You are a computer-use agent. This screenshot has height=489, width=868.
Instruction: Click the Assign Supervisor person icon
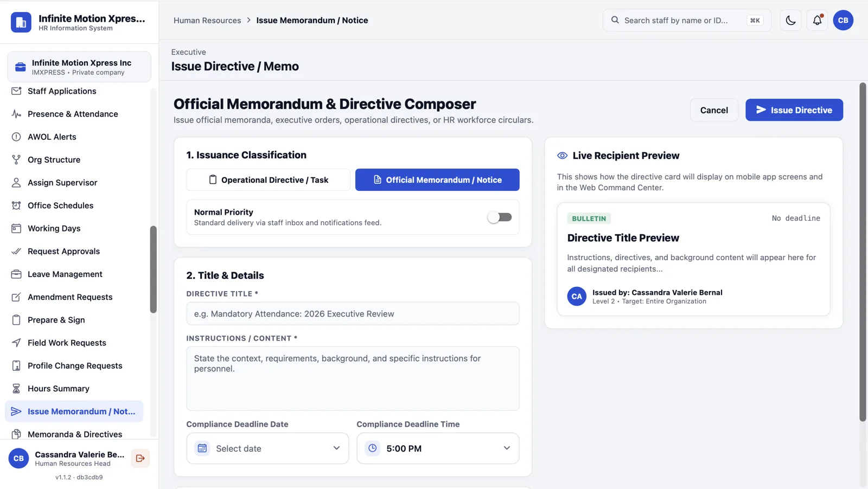point(16,183)
